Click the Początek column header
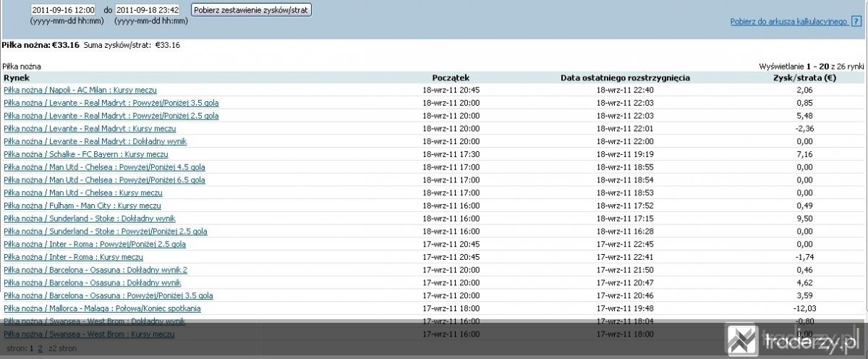Image resolution: width=868 pixels, height=359 pixels. point(451,77)
